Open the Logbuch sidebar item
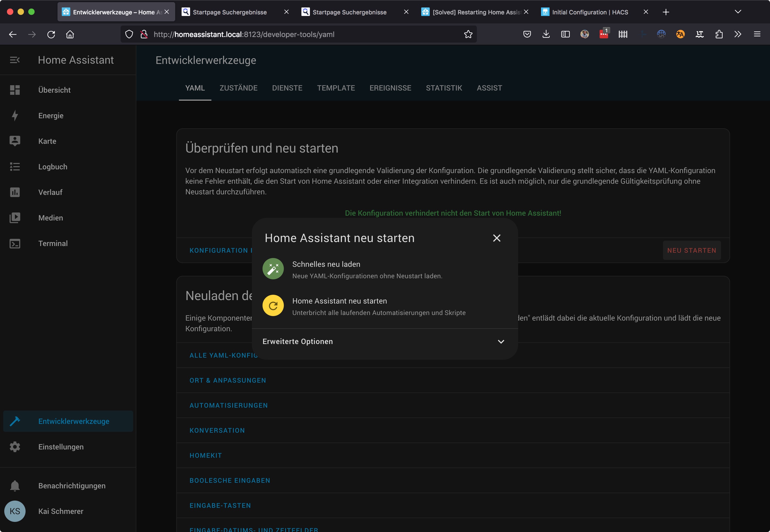The width and height of the screenshot is (770, 532). tap(53, 167)
